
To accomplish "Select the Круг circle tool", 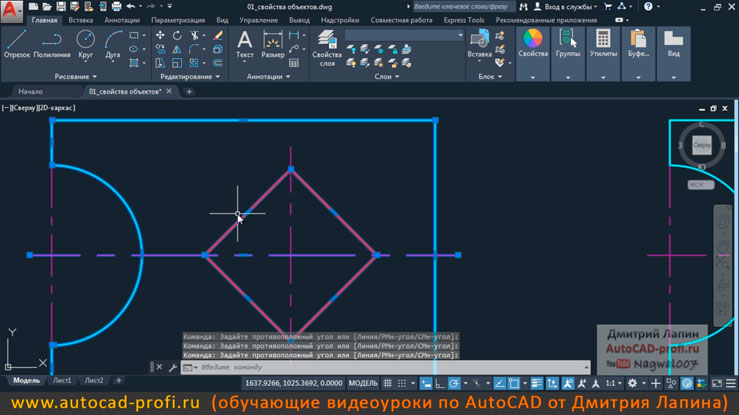I will coord(85,44).
